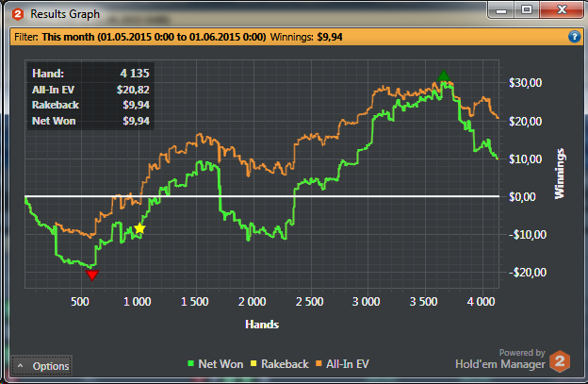
Task: Open the blue help question-mark icon
Action: [574, 37]
